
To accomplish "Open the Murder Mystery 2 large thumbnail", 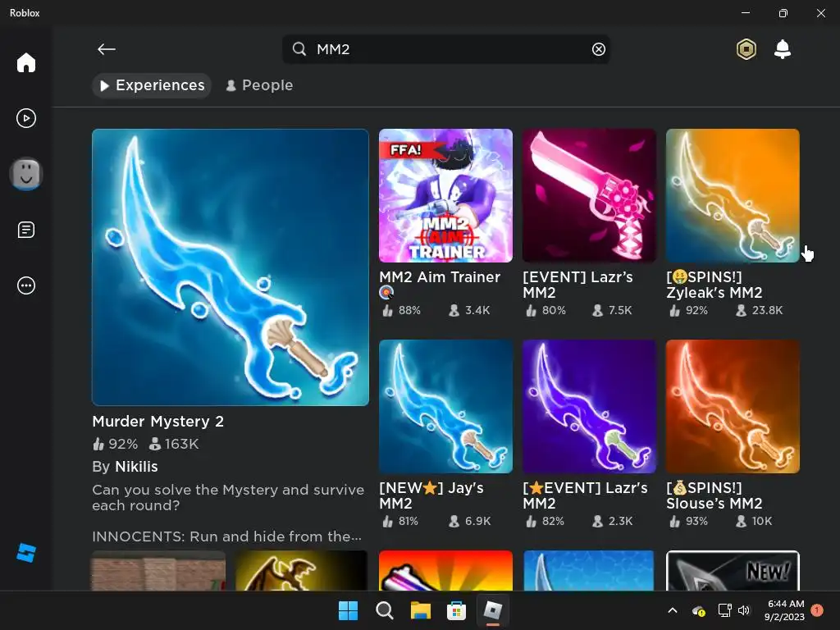I will (231, 267).
